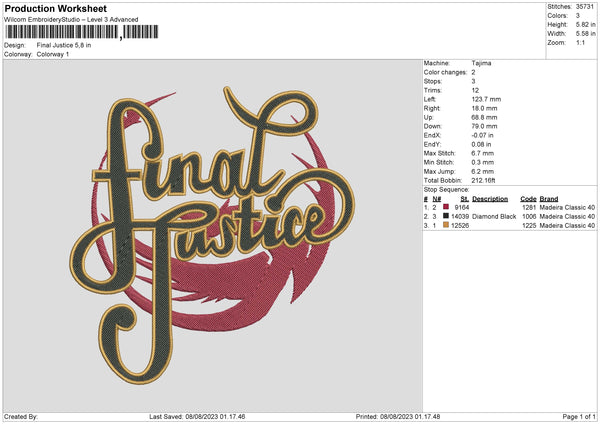Viewport: 600px width, 424px height.
Task: Click the Diamond Black thread color swatch
Action: click(x=446, y=216)
